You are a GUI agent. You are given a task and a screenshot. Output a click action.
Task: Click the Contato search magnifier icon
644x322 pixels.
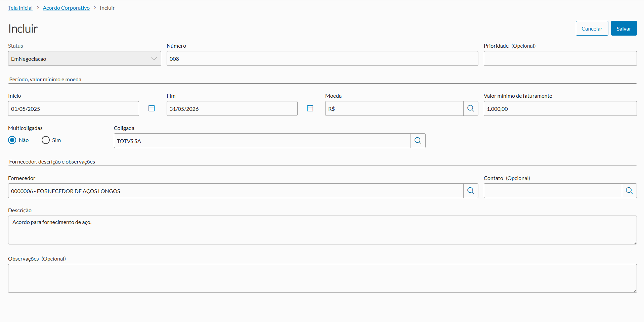click(x=629, y=191)
